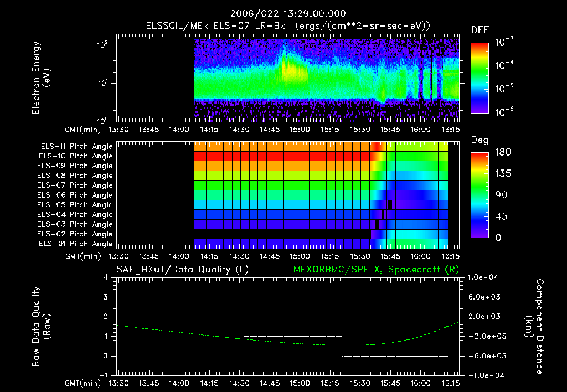Screen dimensions: 567x392
Task: Select the ELS-01 Pitch Angle row label
Action: [76, 244]
